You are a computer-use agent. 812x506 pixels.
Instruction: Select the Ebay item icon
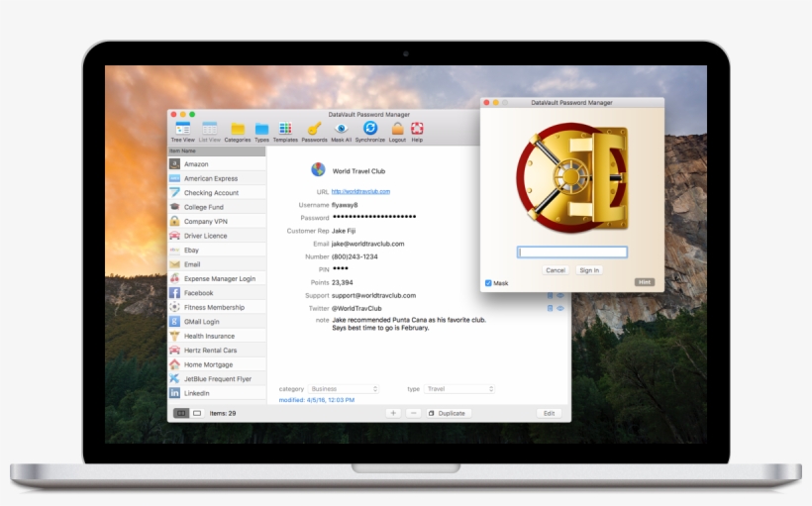point(174,250)
